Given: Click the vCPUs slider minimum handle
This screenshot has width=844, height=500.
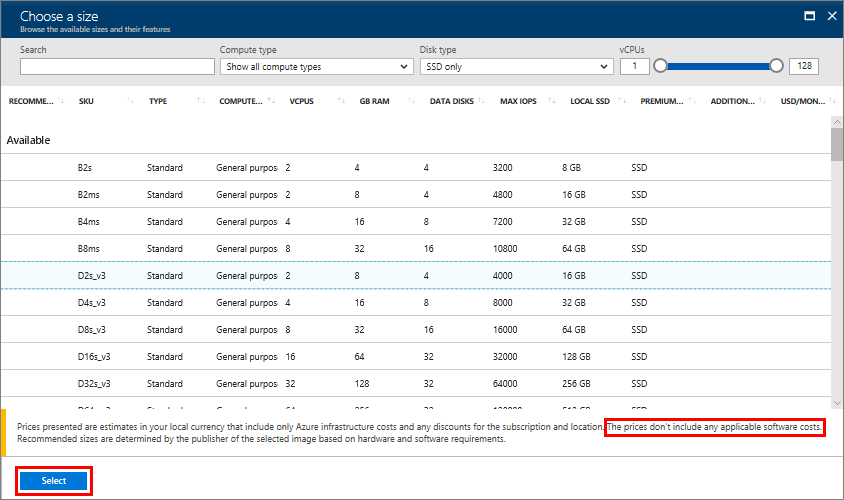Looking at the screenshot, I should pos(660,66).
